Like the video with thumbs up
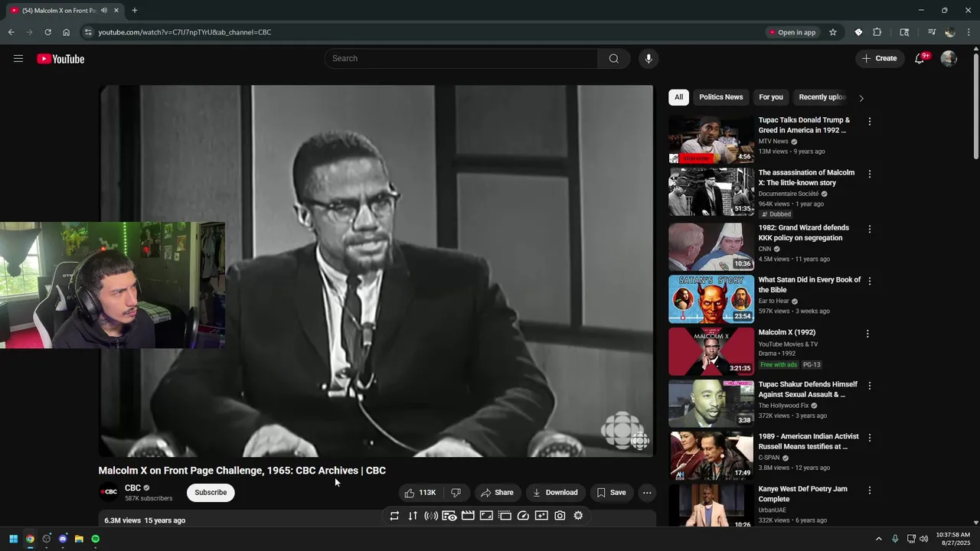This screenshot has width=980, height=551. [x=420, y=493]
